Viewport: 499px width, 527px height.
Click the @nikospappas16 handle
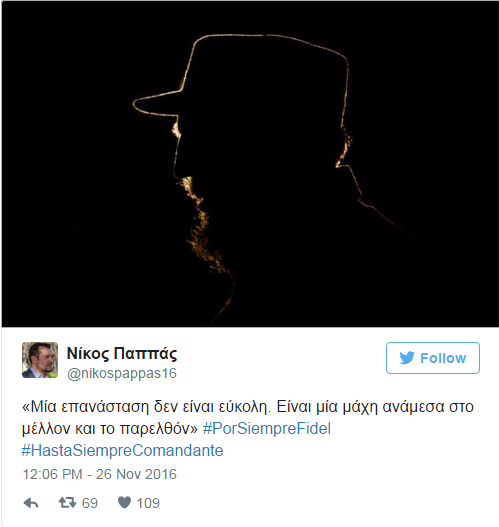click(x=122, y=373)
